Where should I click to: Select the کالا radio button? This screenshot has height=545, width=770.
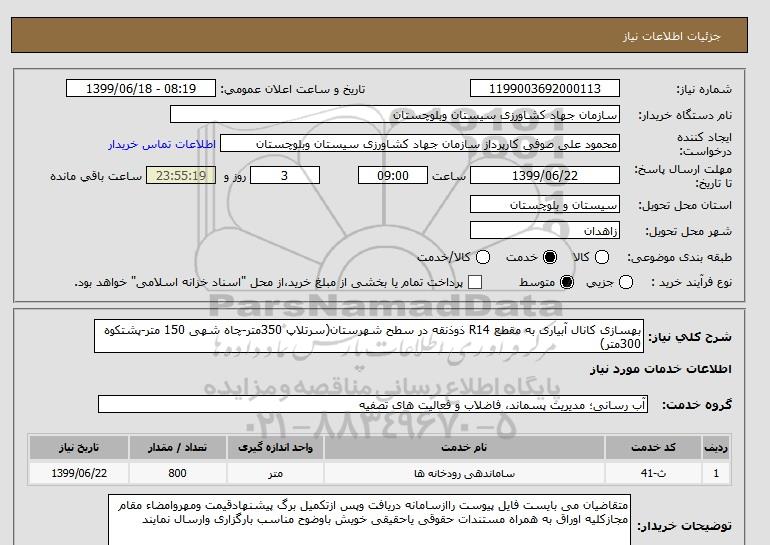pyautogui.click(x=602, y=257)
